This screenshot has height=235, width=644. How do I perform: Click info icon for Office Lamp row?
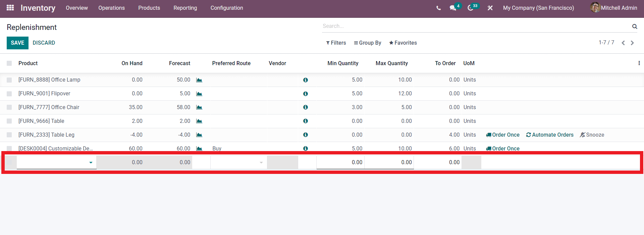306,80
